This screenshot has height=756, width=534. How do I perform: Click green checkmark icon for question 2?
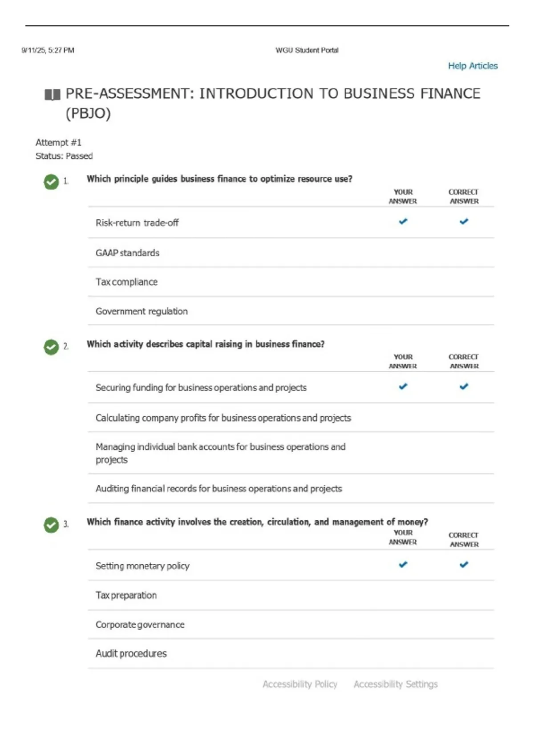click(51, 347)
